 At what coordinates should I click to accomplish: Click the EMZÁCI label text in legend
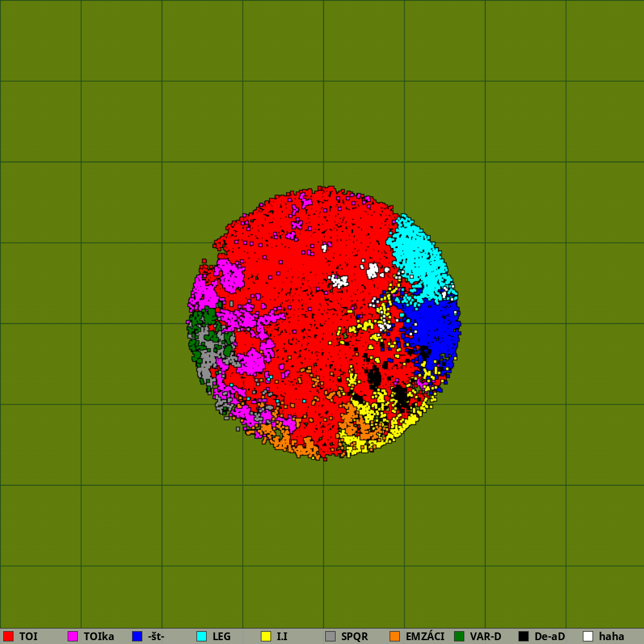pos(425,636)
